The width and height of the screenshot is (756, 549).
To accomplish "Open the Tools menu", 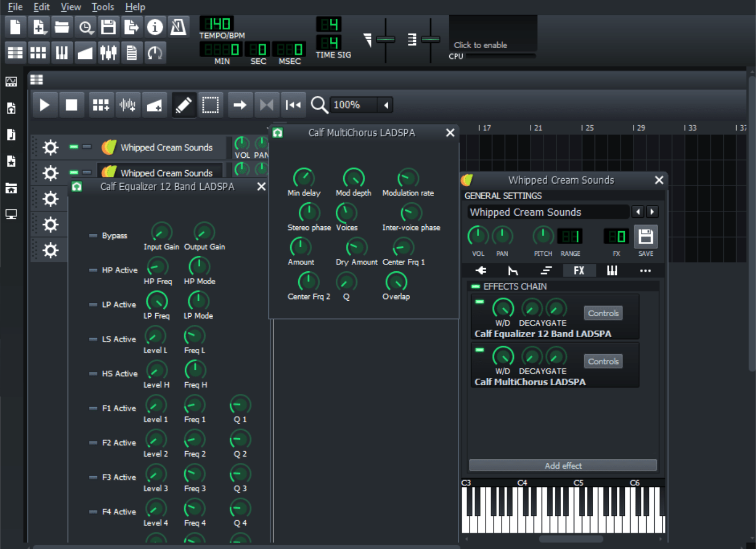I will [103, 7].
